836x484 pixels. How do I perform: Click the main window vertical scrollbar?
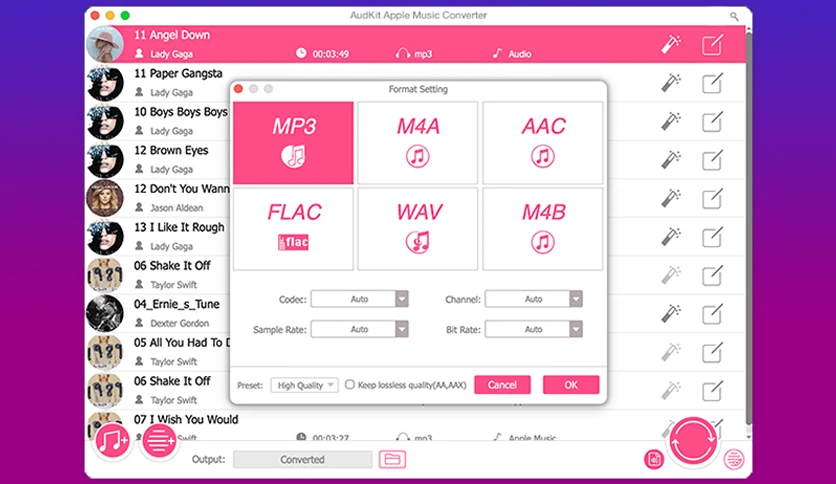749,227
